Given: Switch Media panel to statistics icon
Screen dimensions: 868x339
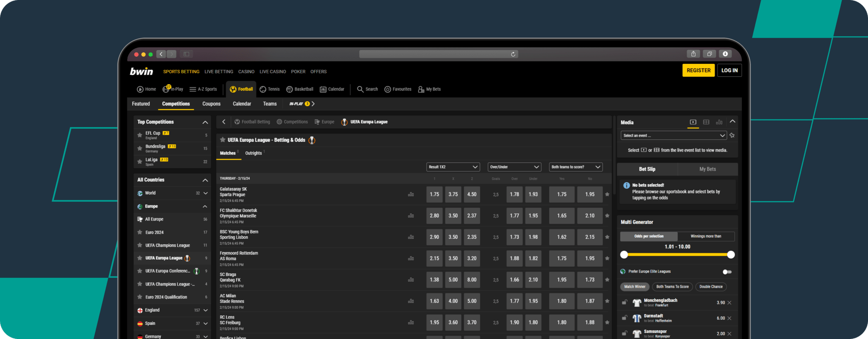Looking at the screenshot, I should tap(719, 122).
